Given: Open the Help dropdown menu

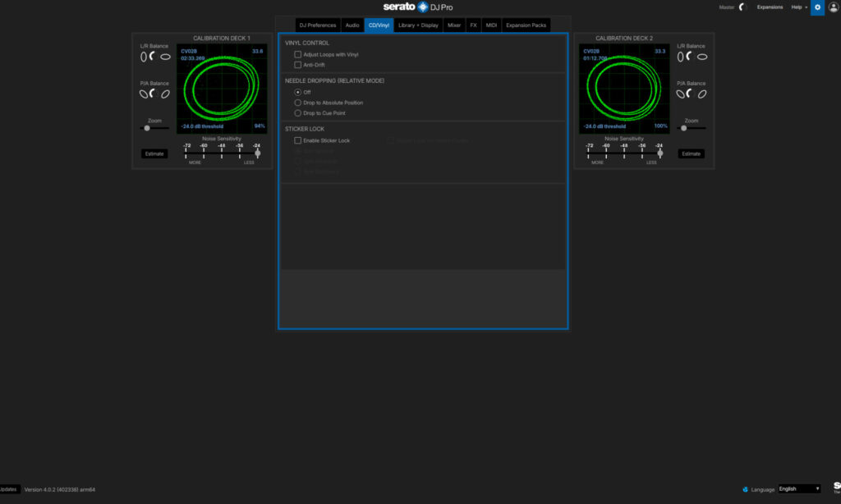Looking at the screenshot, I should point(797,7).
